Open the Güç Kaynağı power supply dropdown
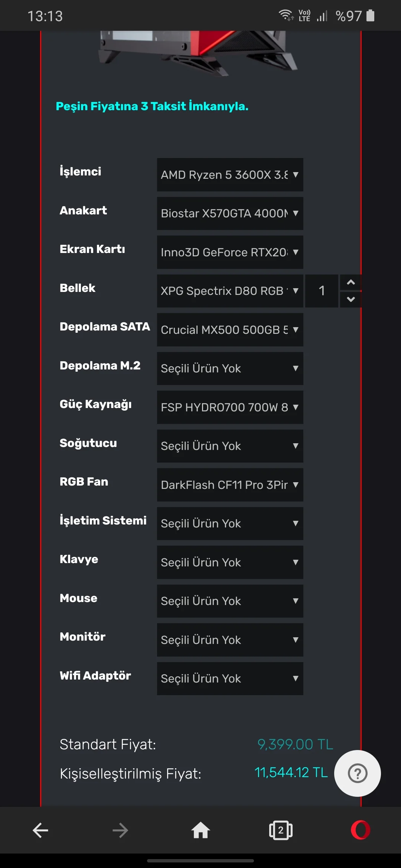 click(x=230, y=407)
